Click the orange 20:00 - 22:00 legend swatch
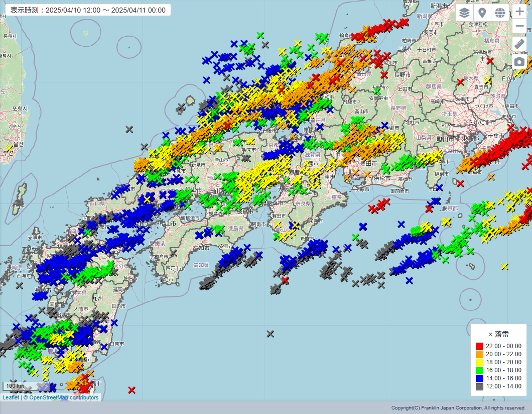 (x=479, y=354)
